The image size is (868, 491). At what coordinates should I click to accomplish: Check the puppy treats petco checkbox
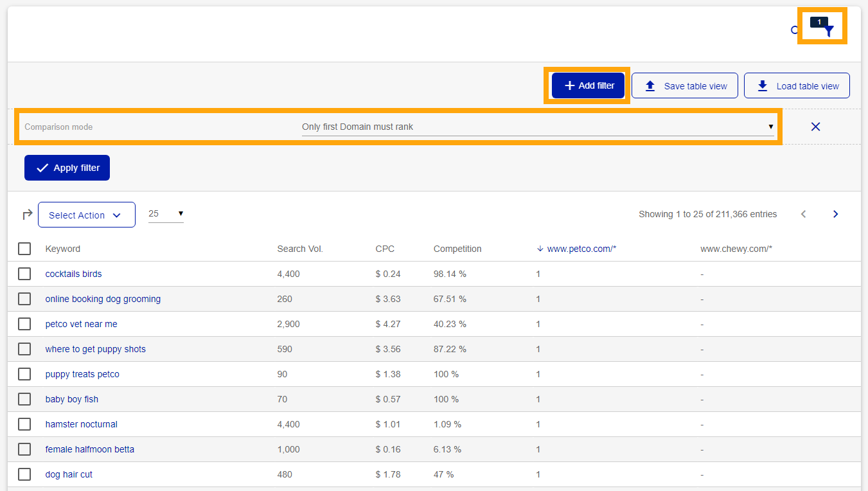coord(24,374)
